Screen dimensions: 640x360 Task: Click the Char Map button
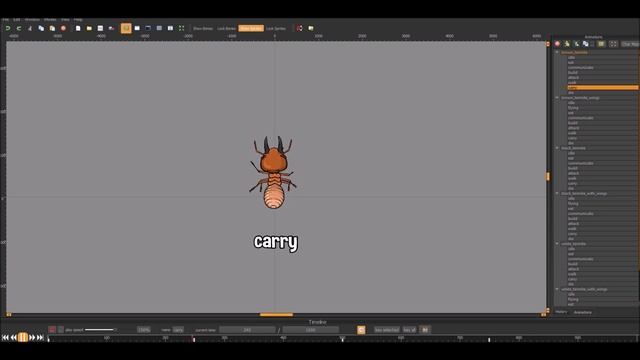tap(630, 44)
